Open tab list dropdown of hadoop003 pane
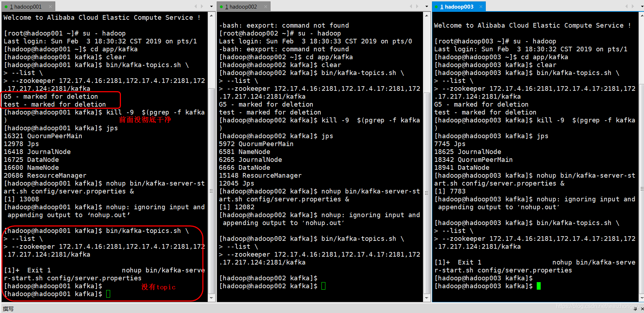 (x=642, y=6)
